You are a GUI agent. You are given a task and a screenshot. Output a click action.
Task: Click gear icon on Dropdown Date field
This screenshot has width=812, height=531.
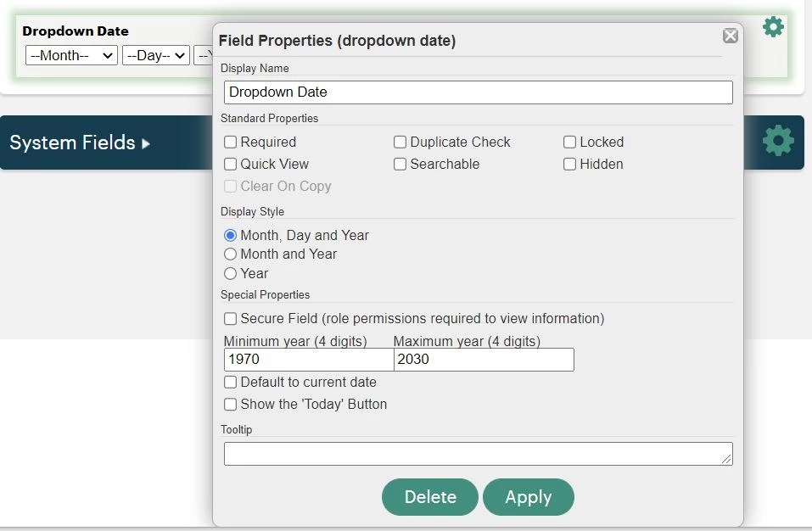pyautogui.click(x=773, y=27)
